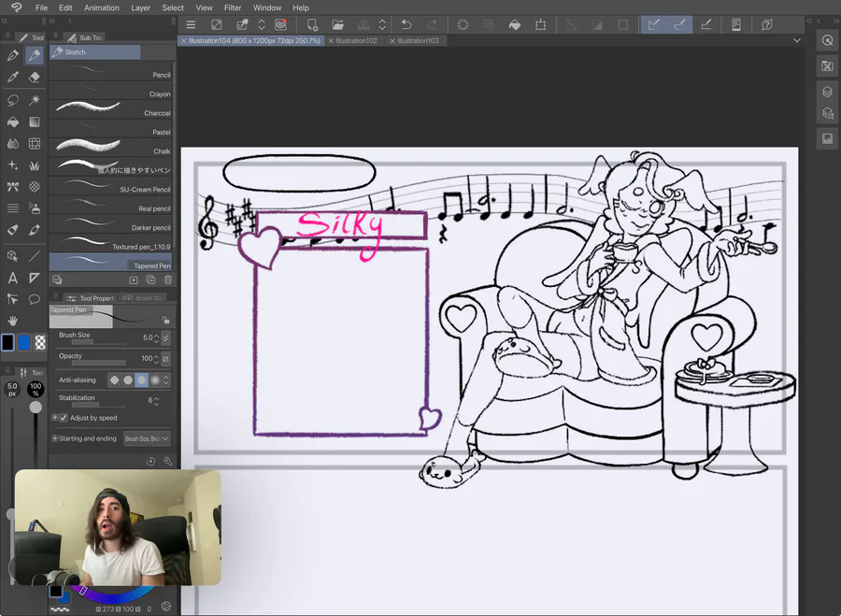Open the File menu
This screenshot has height=616, width=841.
coord(41,7)
